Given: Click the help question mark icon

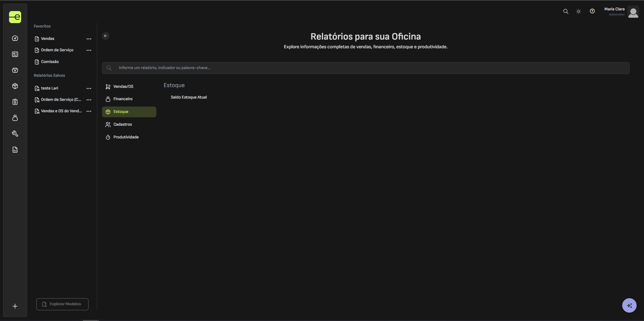Looking at the screenshot, I should (x=592, y=11).
